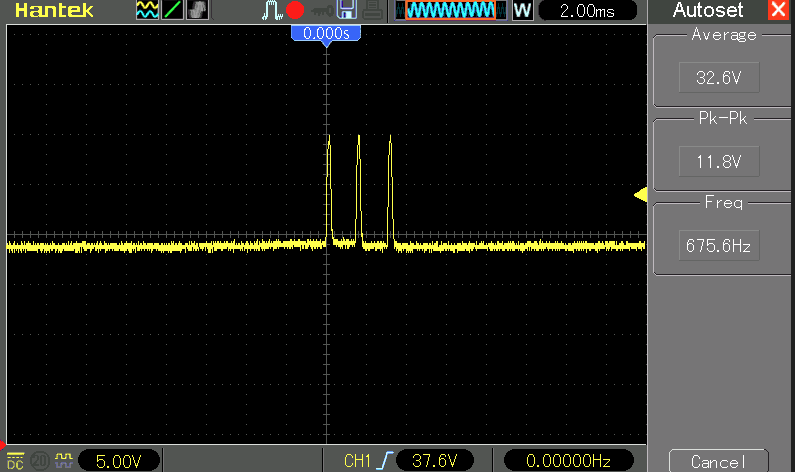This screenshot has width=795, height=472.
Task: Click the W window mode icon
Action: click(521, 11)
